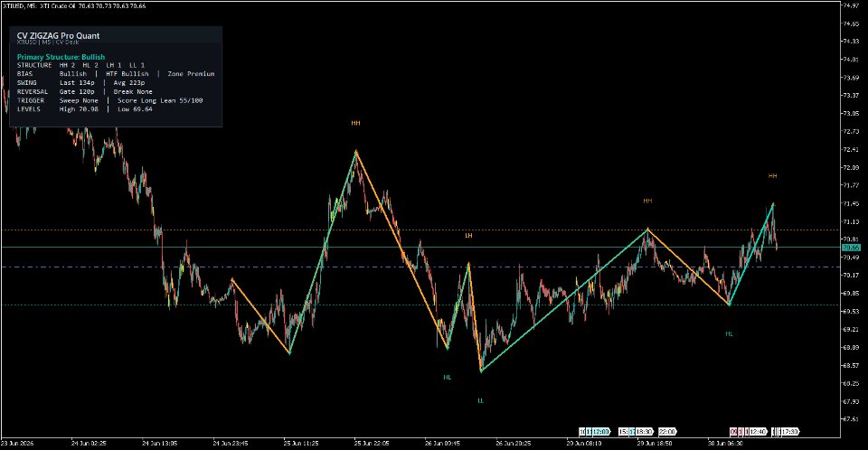
Task: Click the HL label near 26 Jun 09:45
Action: coord(448,378)
